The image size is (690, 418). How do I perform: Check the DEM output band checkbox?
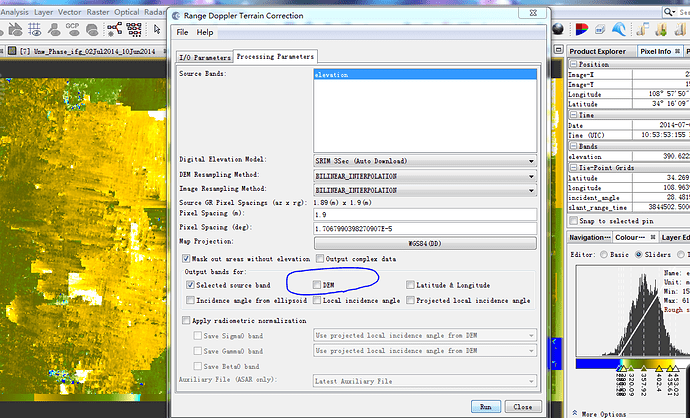(317, 285)
